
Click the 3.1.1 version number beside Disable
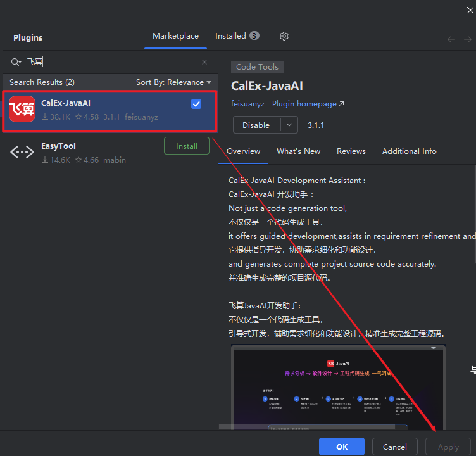(x=316, y=125)
